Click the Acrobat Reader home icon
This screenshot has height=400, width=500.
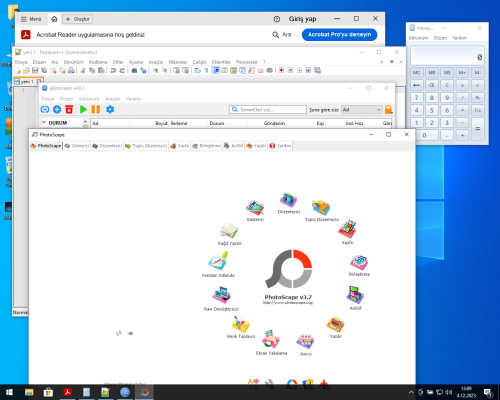coord(54,19)
